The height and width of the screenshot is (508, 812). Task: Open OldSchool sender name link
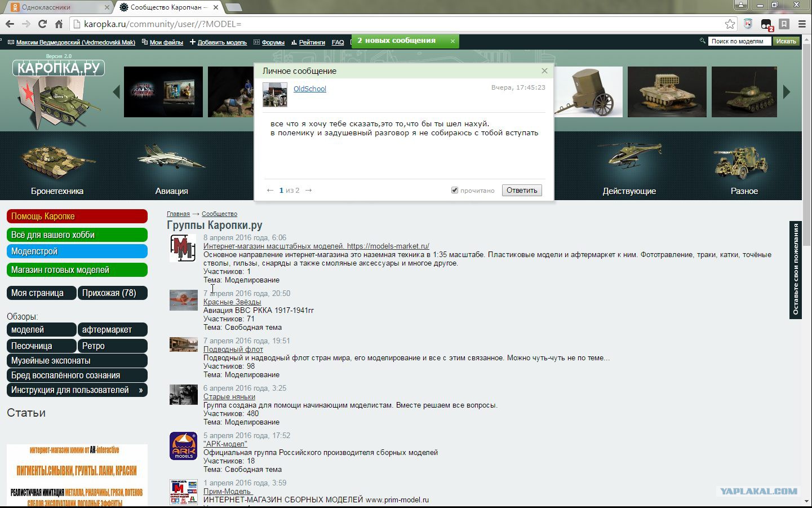[310, 89]
